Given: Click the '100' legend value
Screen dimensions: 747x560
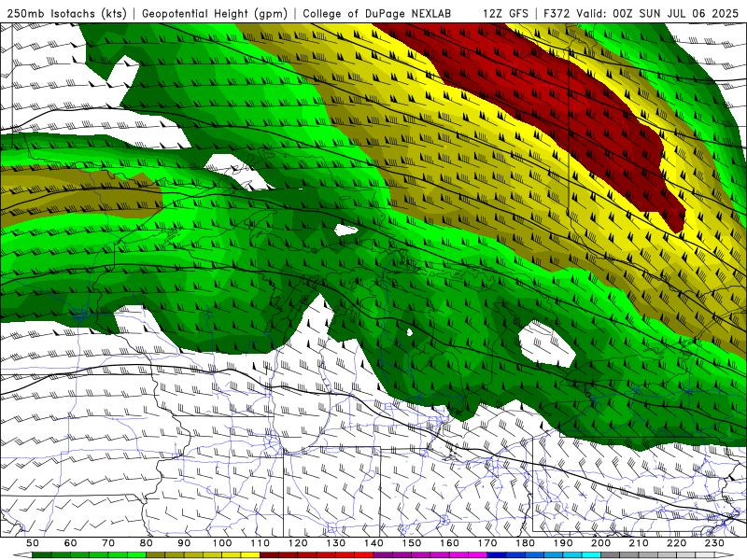Looking at the screenshot, I should tap(222, 543).
